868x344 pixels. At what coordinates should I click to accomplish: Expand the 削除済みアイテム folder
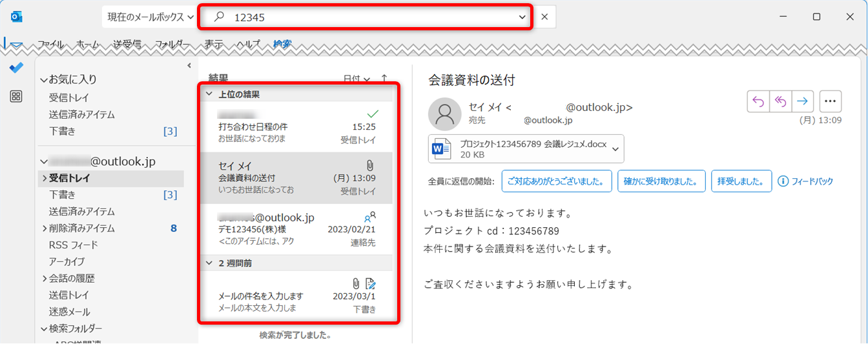[44, 228]
